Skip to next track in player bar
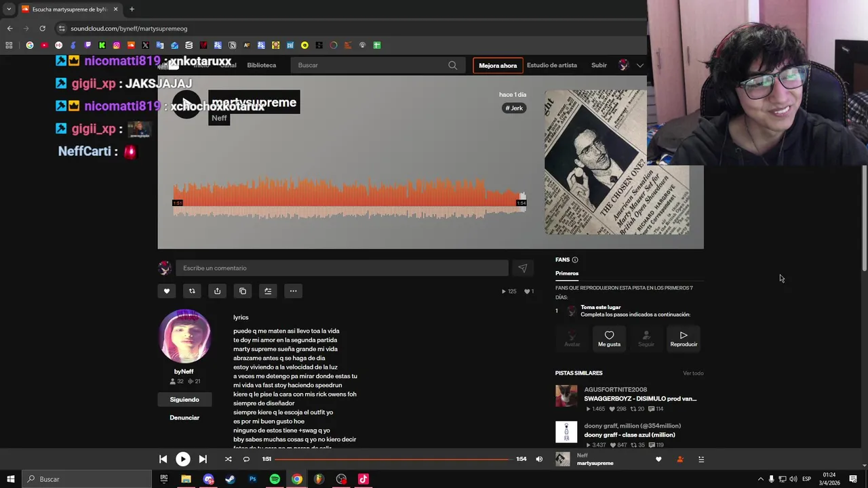 203,460
